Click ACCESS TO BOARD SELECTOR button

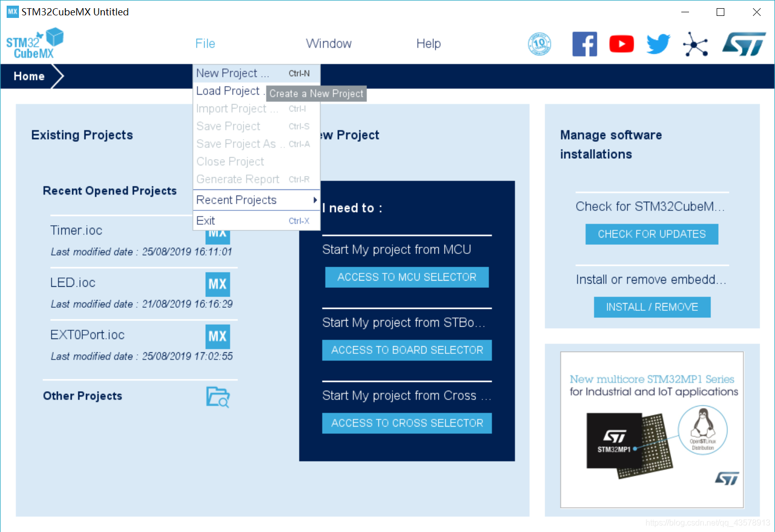tap(407, 350)
